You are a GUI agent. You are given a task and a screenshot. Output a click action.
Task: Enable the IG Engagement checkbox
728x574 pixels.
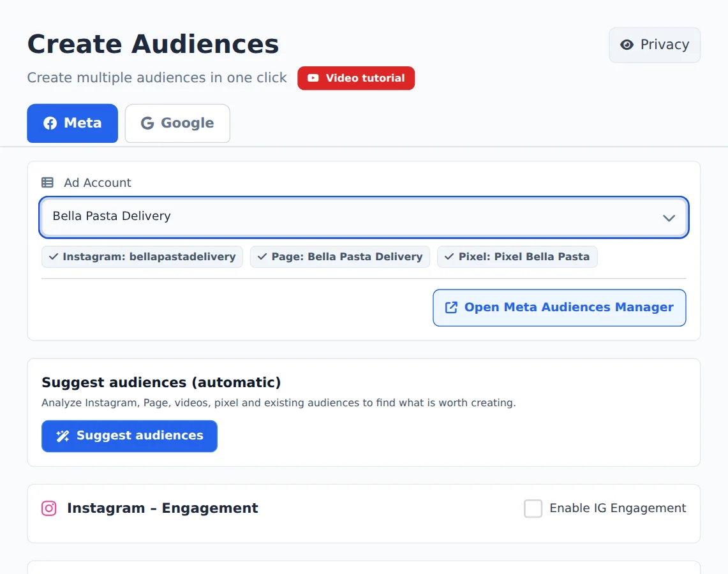pyautogui.click(x=533, y=508)
